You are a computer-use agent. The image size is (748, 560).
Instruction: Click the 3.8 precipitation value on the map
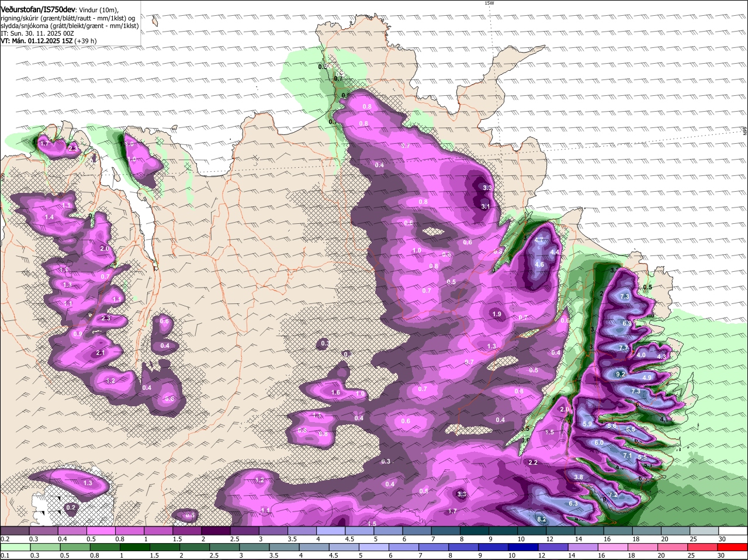tap(579, 478)
